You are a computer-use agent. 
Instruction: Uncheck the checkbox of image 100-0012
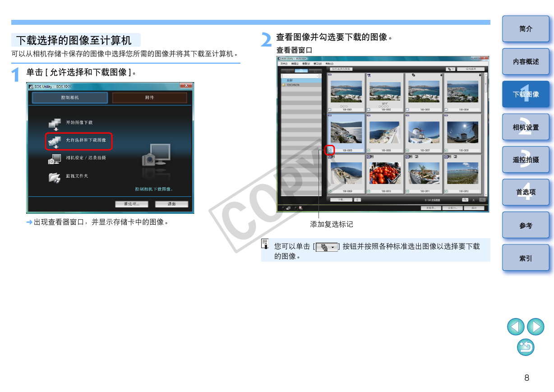tap(446, 191)
